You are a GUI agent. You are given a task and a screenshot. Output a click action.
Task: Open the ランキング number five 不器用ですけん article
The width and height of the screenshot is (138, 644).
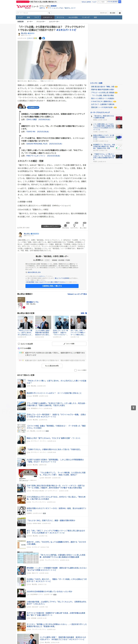104,157
